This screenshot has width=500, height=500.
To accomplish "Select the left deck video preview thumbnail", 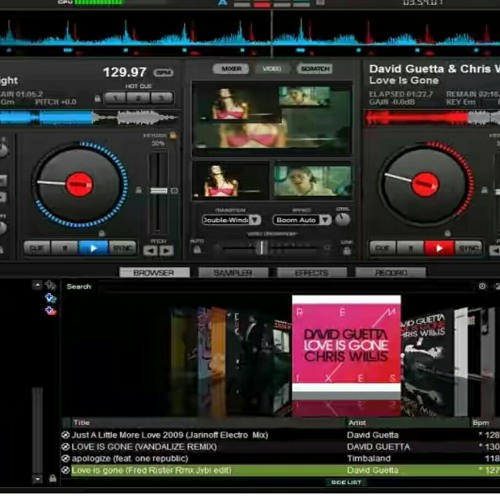I will point(231,180).
